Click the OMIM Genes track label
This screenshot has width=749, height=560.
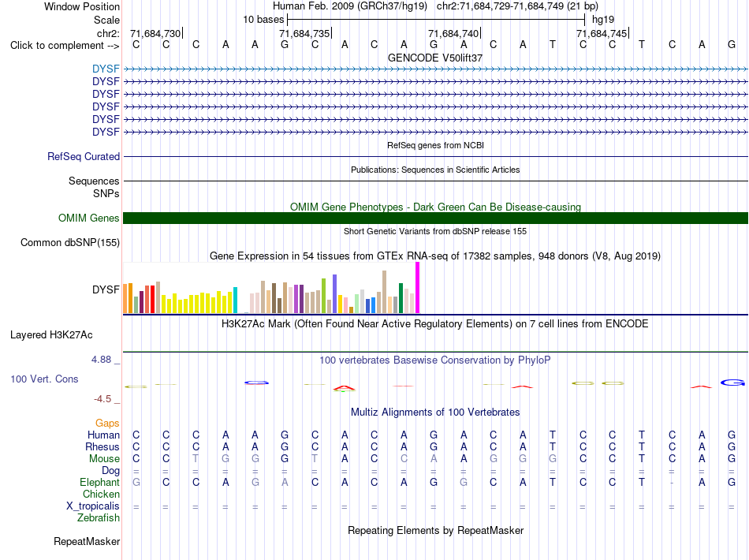tap(89, 218)
